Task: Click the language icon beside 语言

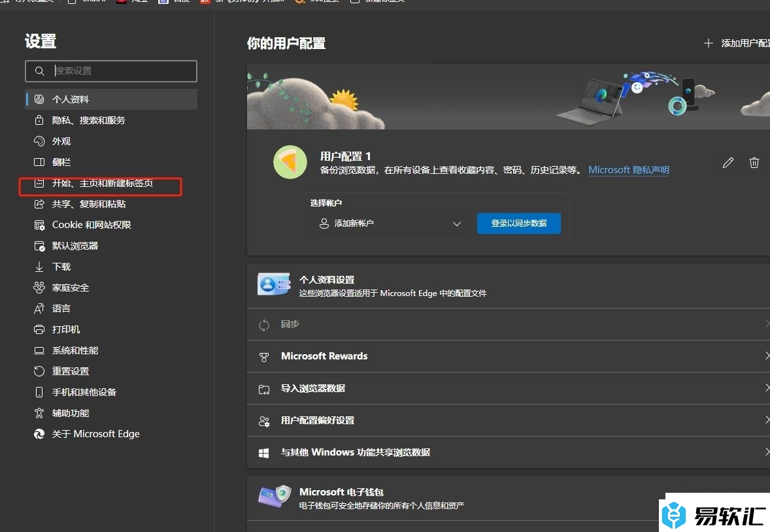Action: (39, 308)
